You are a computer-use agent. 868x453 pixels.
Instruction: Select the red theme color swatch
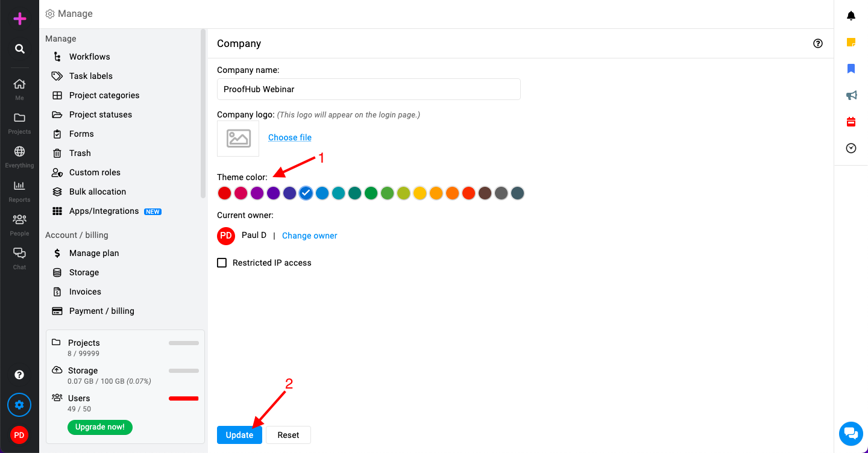tap(224, 193)
